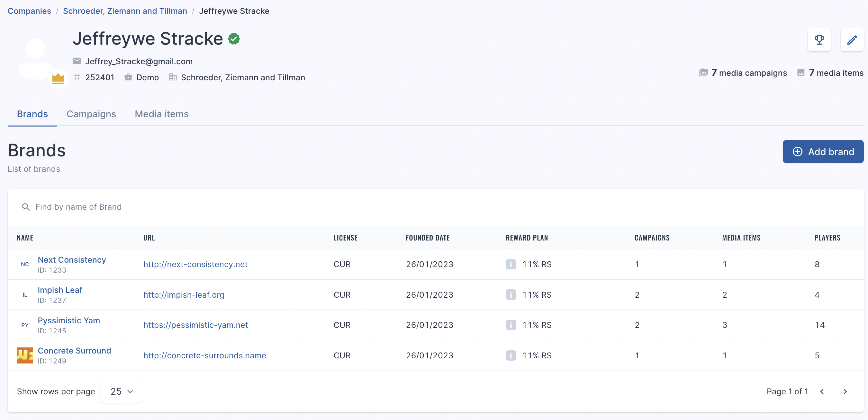This screenshot has width=868, height=420.
Task: Click the Players column header
Action: (827, 238)
